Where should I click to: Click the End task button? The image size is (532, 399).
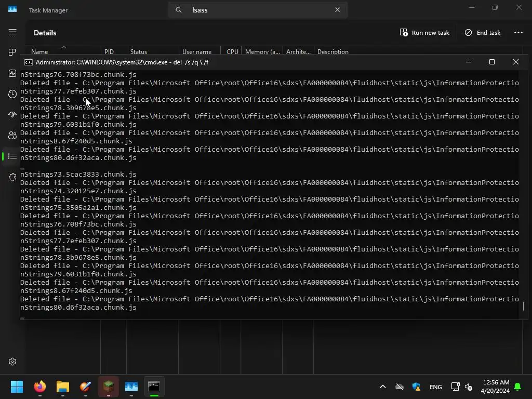(x=483, y=33)
